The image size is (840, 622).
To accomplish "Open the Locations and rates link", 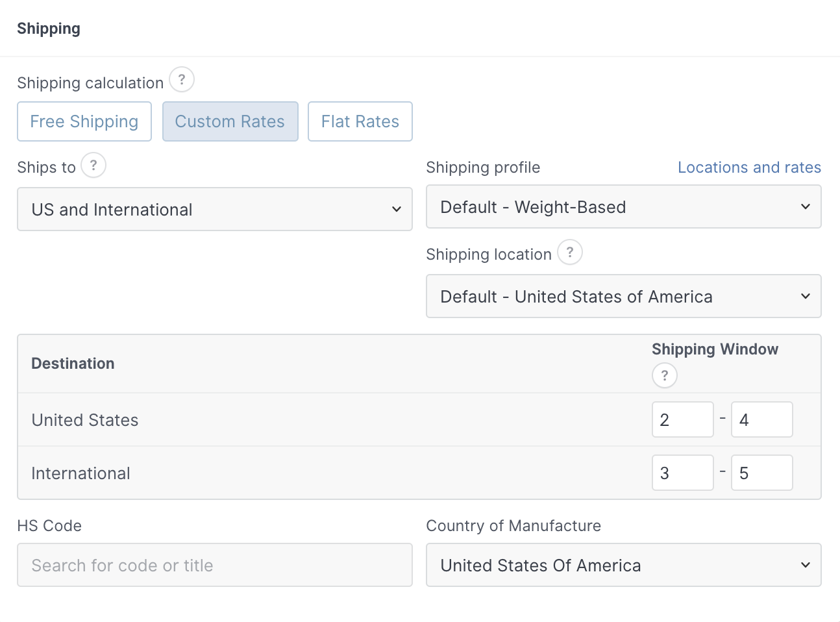I will [749, 168].
